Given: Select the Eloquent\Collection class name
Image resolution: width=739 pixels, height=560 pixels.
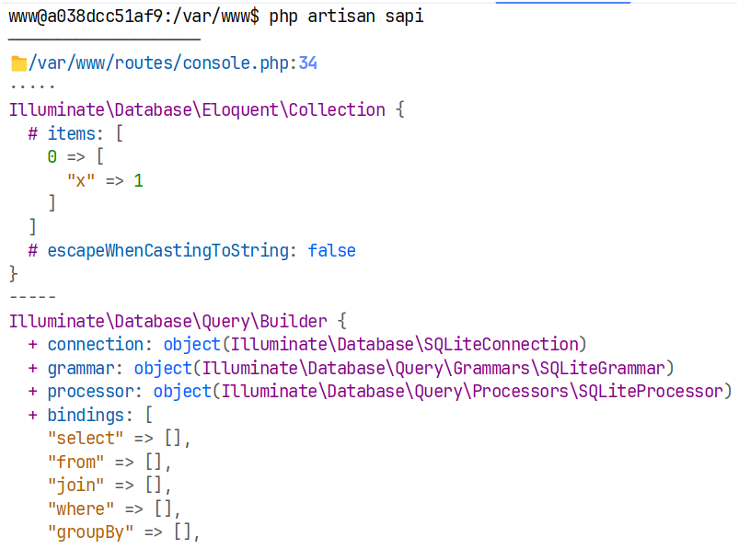Looking at the screenshot, I should coord(197,110).
